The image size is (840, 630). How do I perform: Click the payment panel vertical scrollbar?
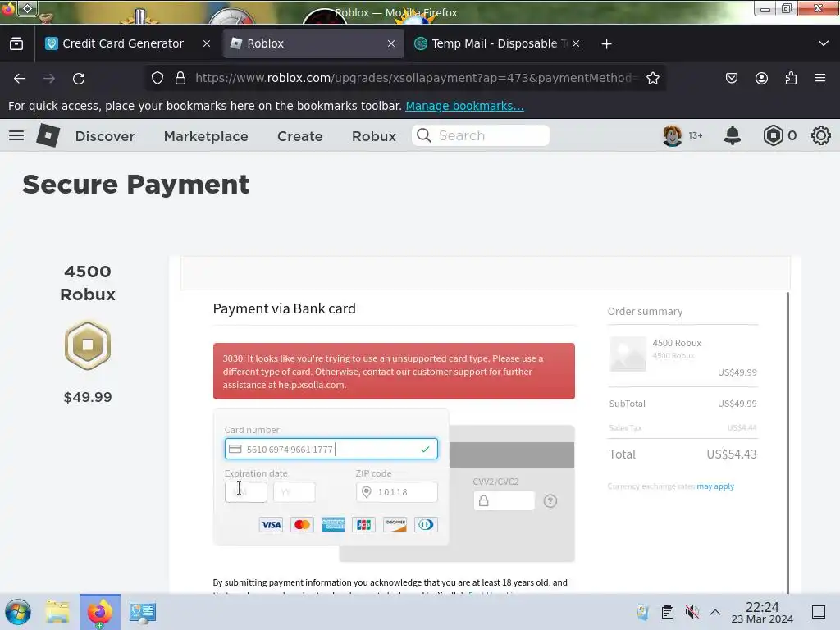[x=788, y=442]
